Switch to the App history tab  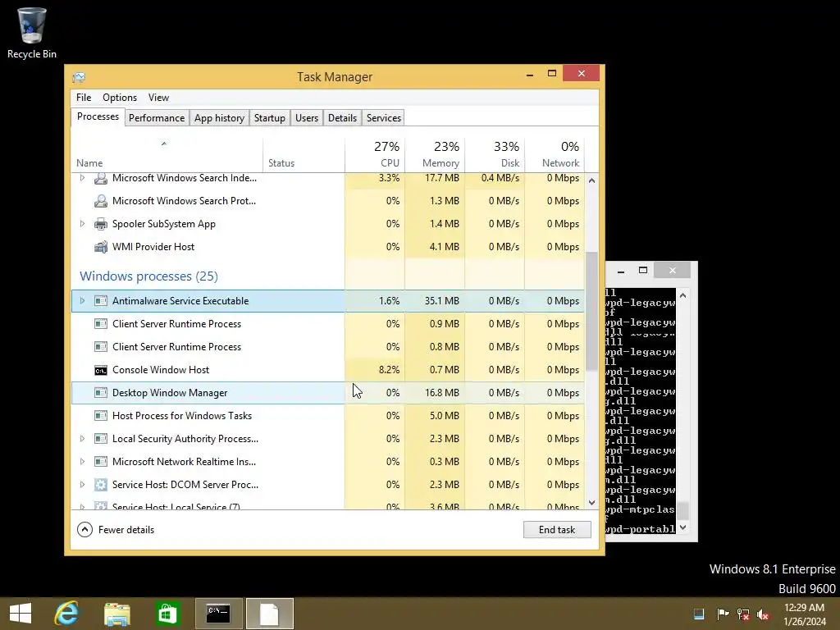coord(219,118)
